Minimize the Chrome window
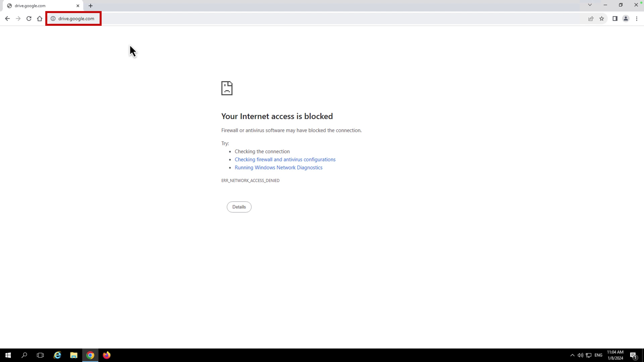Image resolution: width=644 pixels, height=362 pixels. [x=605, y=5]
